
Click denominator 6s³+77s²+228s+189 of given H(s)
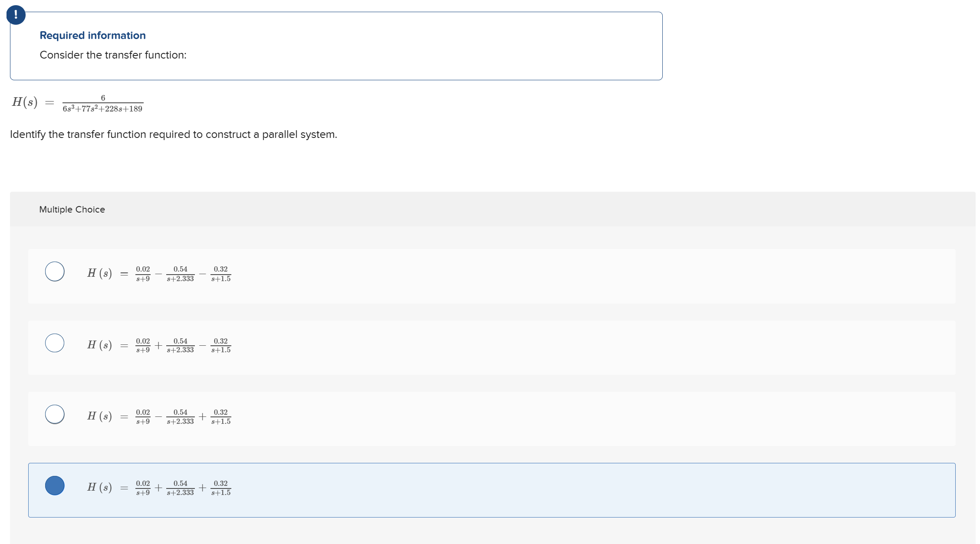(102, 109)
